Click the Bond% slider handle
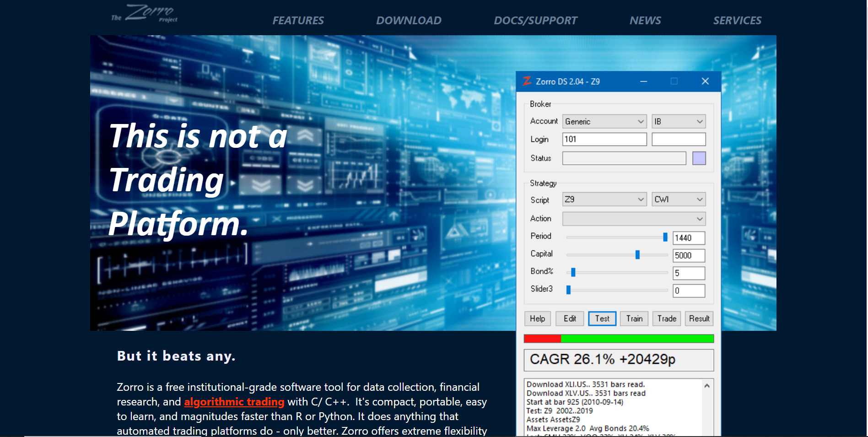The width and height of the screenshot is (868, 437). click(x=573, y=273)
